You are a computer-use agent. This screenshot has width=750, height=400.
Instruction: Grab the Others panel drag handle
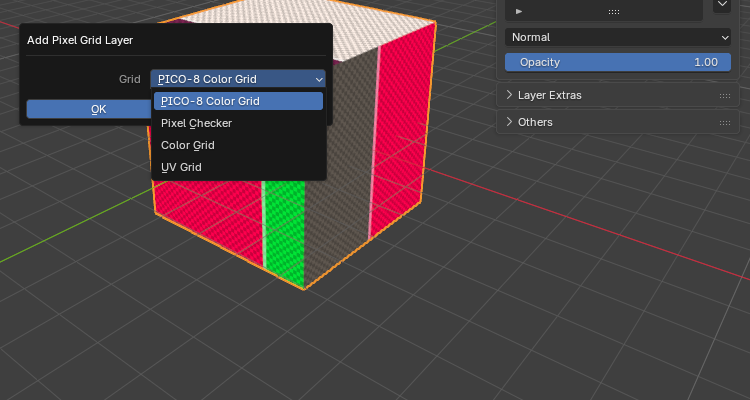coord(725,122)
